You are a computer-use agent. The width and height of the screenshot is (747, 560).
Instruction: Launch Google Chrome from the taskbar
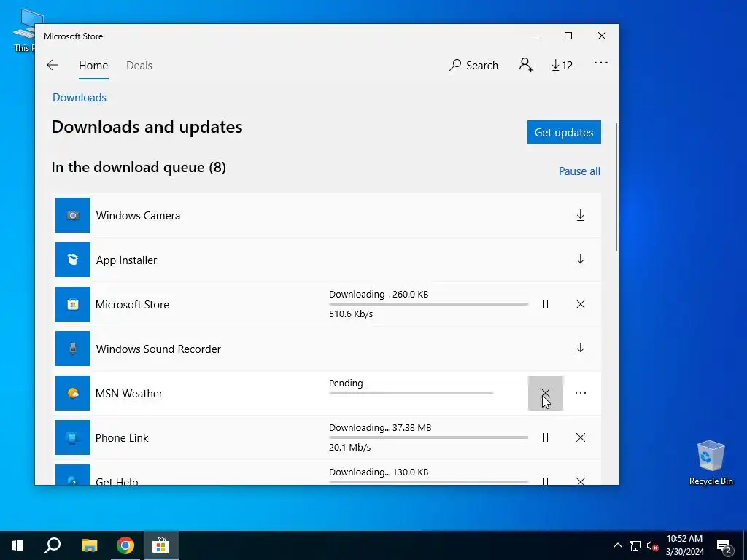tap(125, 545)
